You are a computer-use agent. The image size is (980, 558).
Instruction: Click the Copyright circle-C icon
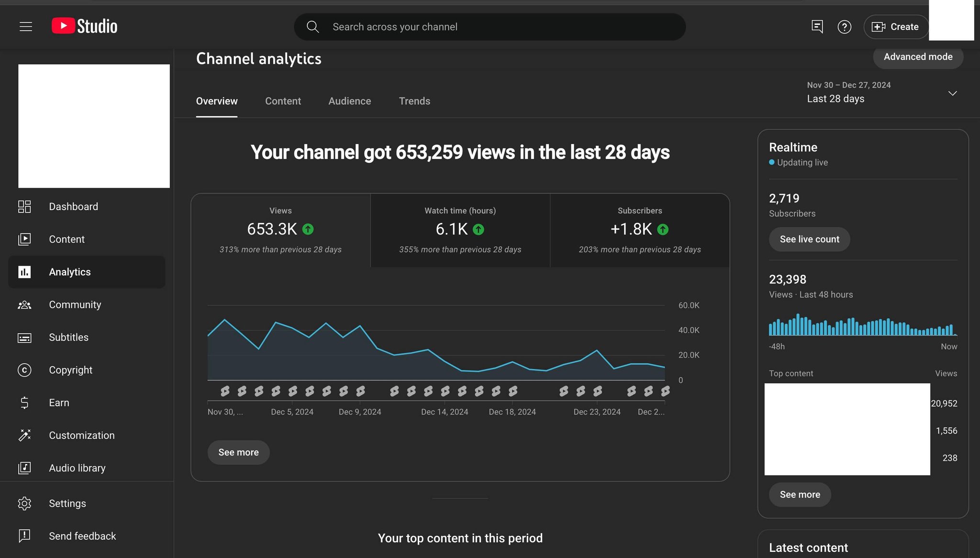pos(24,370)
